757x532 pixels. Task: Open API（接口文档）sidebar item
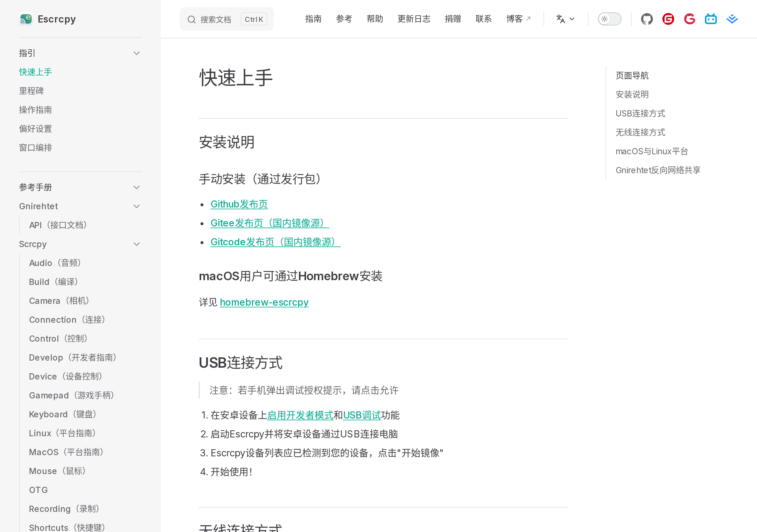[x=58, y=225]
